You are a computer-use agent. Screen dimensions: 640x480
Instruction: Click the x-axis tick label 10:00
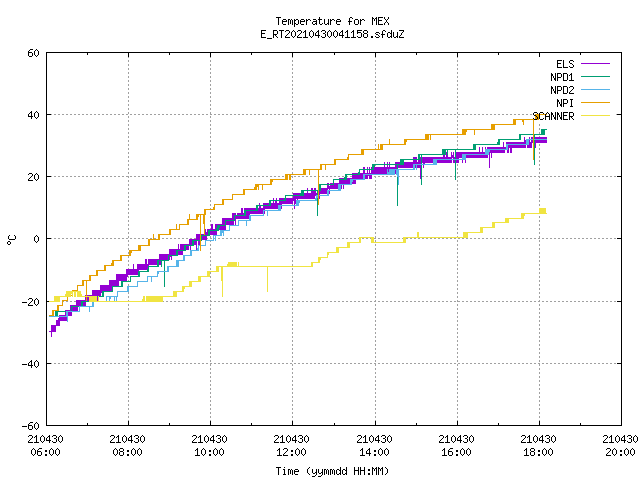pos(209,452)
